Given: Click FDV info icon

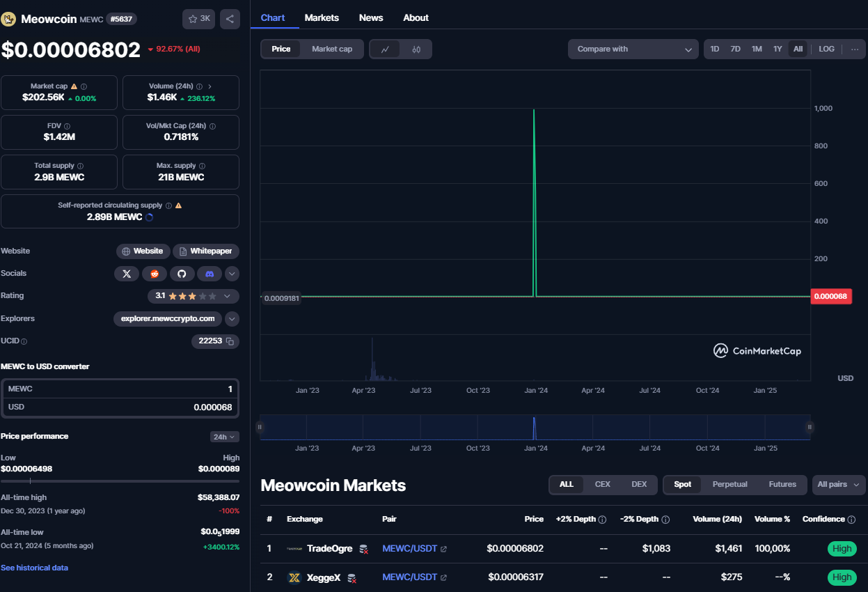Looking at the screenshot, I should click(x=67, y=126).
